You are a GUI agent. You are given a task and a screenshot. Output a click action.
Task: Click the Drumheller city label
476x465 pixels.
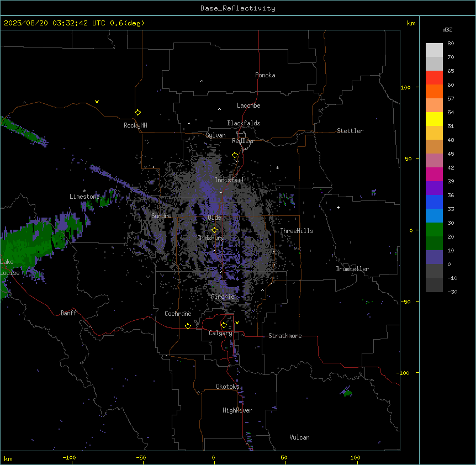click(352, 269)
